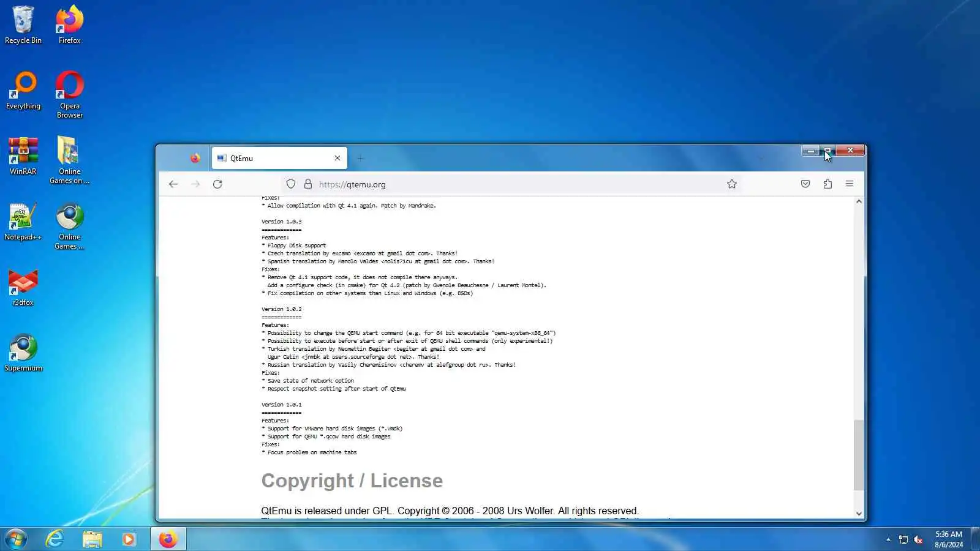The image size is (980, 551).
Task: Open Firefox View from the tab bar
Action: [x=195, y=158]
